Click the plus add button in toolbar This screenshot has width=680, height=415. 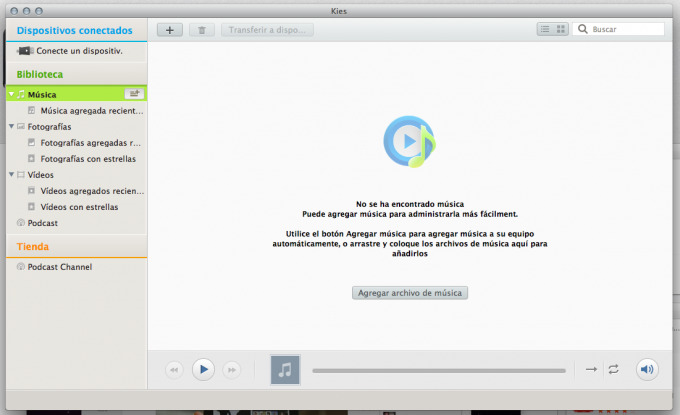pos(169,30)
